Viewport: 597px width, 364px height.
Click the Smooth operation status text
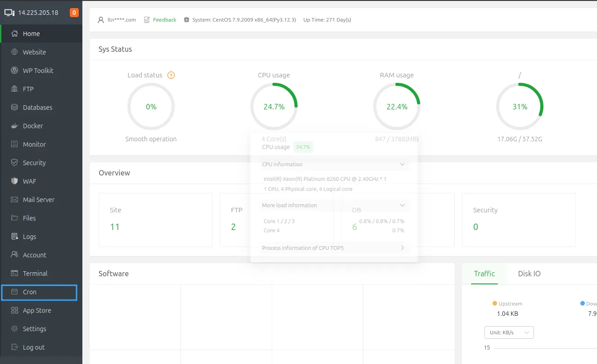pos(151,139)
